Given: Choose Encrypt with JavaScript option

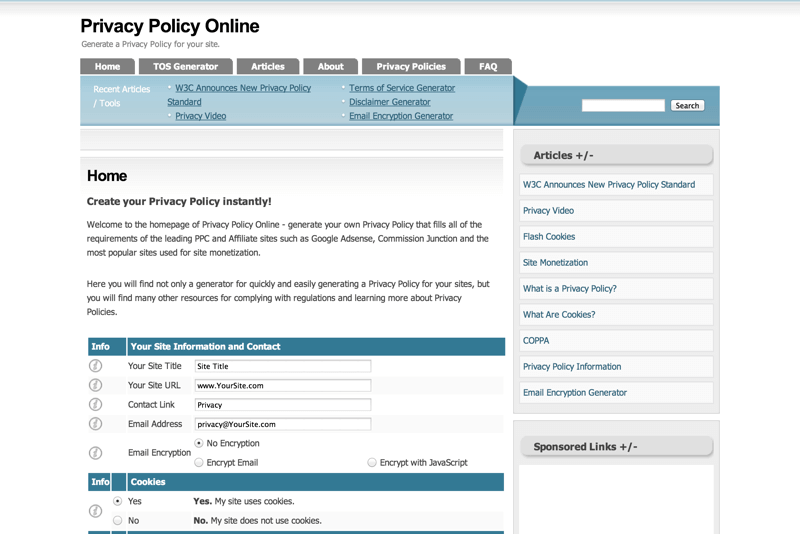Looking at the screenshot, I should tap(372, 463).
